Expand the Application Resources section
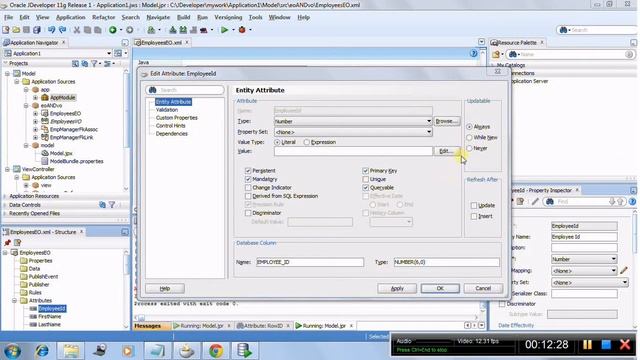This screenshot has height=360, width=640. 5,196
